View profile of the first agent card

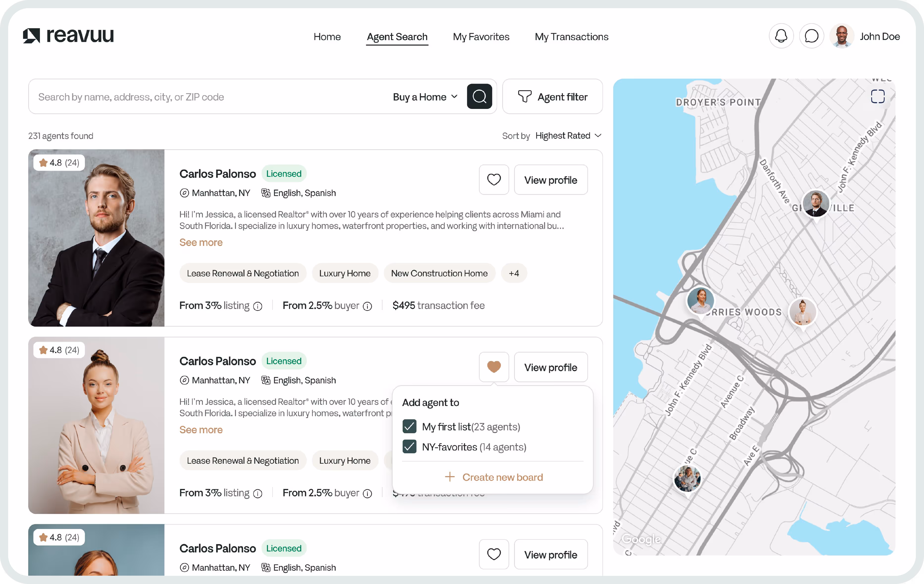tap(551, 179)
